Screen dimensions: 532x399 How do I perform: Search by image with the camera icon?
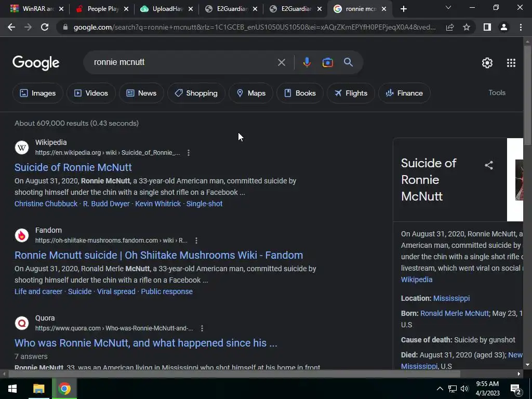tap(327, 62)
